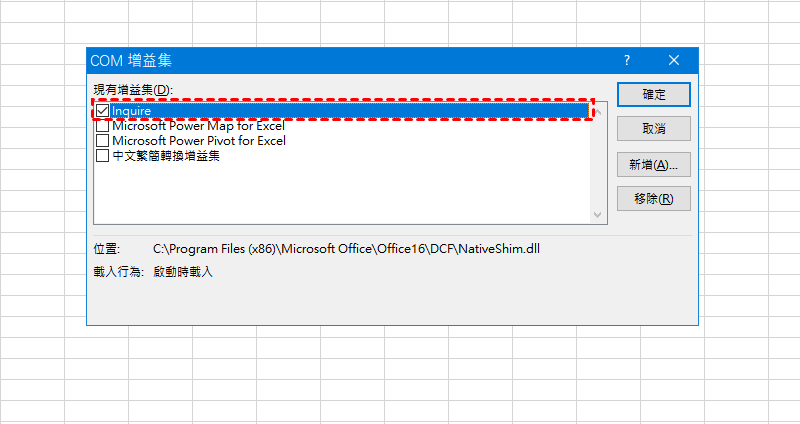Enable Microsoft Power Pivot for Excel checkbox
The height and width of the screenshot is (424, 800).
(103, 140)
